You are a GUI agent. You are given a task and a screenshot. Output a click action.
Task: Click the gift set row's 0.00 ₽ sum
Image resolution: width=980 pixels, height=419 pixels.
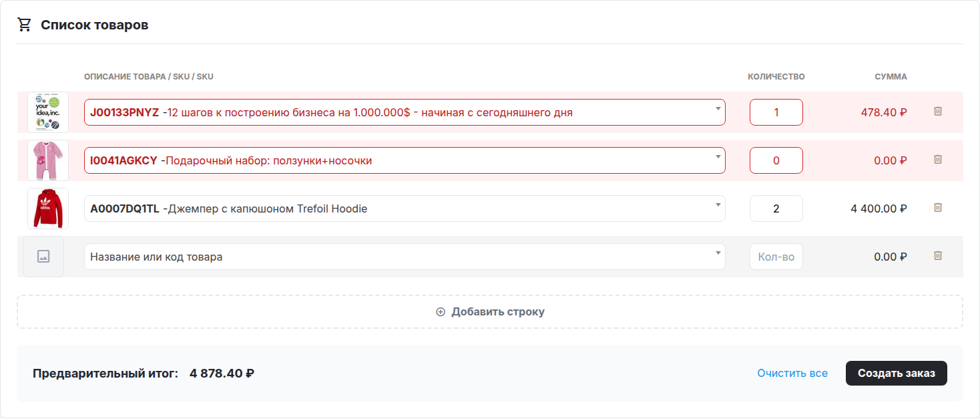point(891,160)
